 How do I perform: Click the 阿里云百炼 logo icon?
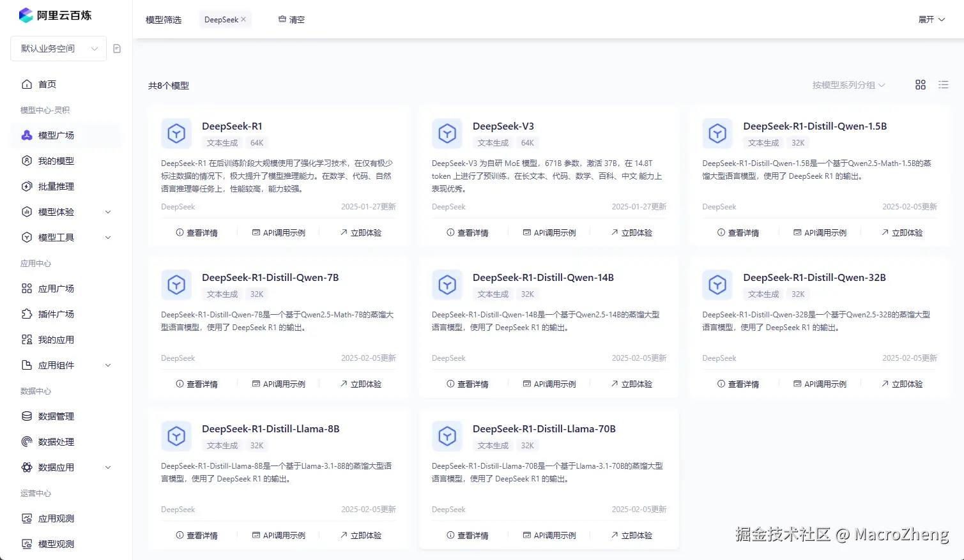(26, 15)
